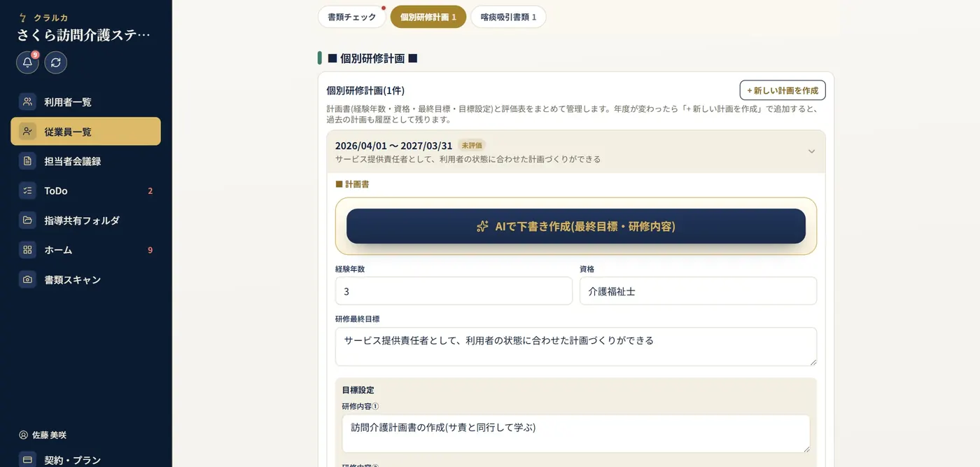Viewport: 980px width, 467px height.
Task: Click the 目標設定 label
Action: (358, 390)
